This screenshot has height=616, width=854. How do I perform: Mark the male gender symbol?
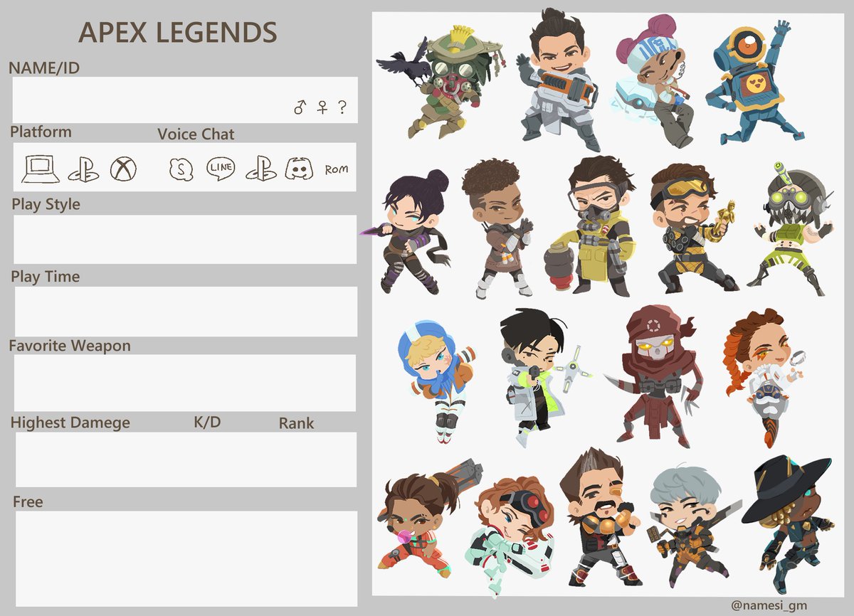[300, 107]
